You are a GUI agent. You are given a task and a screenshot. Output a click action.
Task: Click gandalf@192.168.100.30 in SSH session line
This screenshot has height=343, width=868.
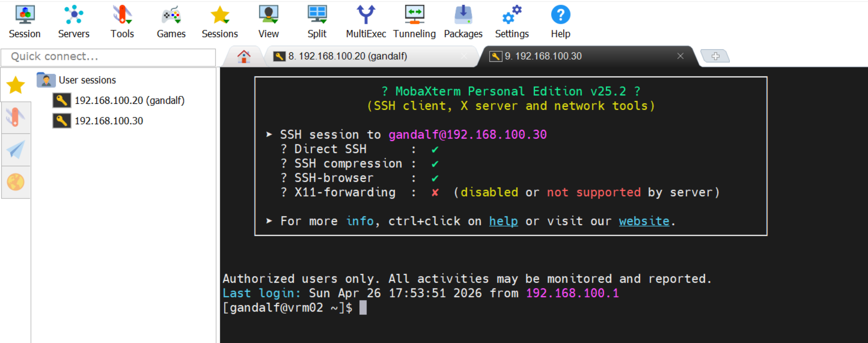[x=467, y=135]
